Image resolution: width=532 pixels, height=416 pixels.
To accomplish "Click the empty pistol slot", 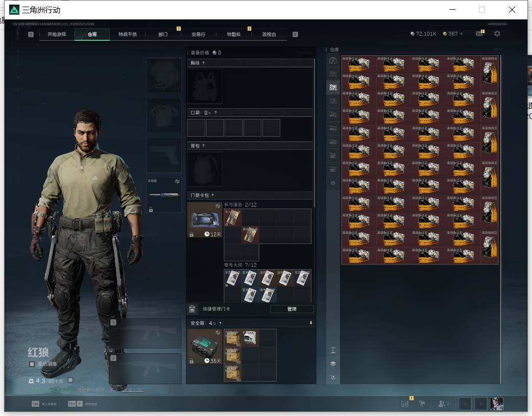I will (164, 155).
